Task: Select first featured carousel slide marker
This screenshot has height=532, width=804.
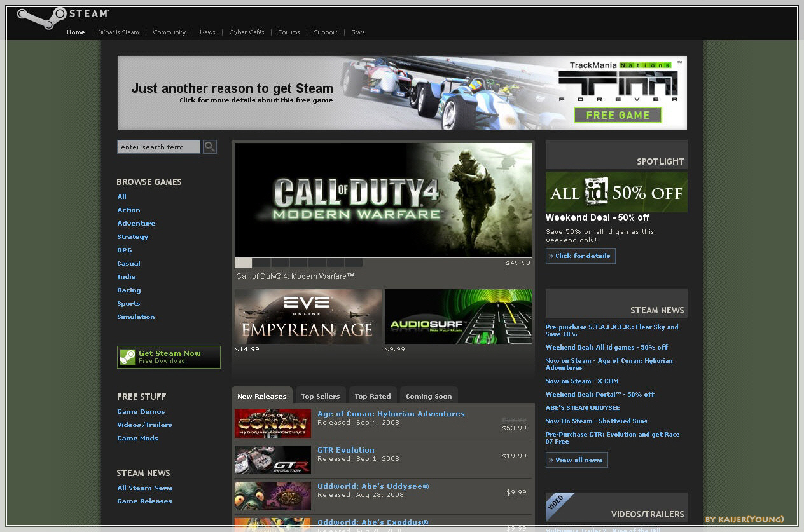Action: pyautogui.click(x=243, y=263)
